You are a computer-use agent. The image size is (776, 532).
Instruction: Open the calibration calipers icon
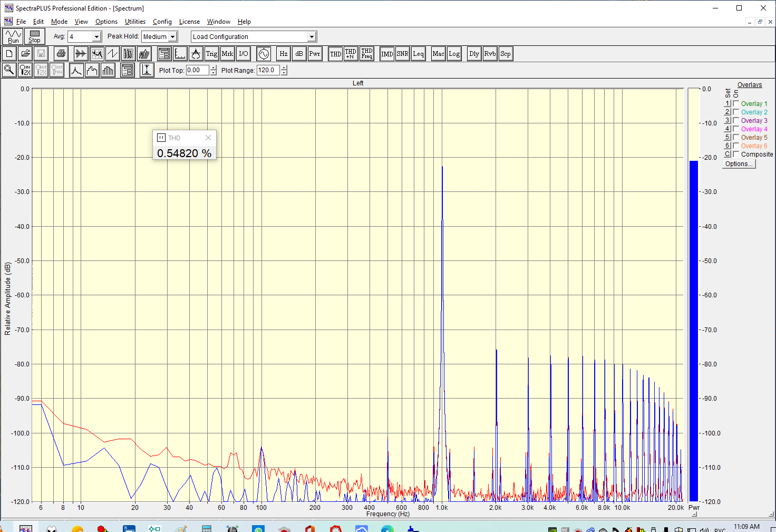click(x=196, y=54)
